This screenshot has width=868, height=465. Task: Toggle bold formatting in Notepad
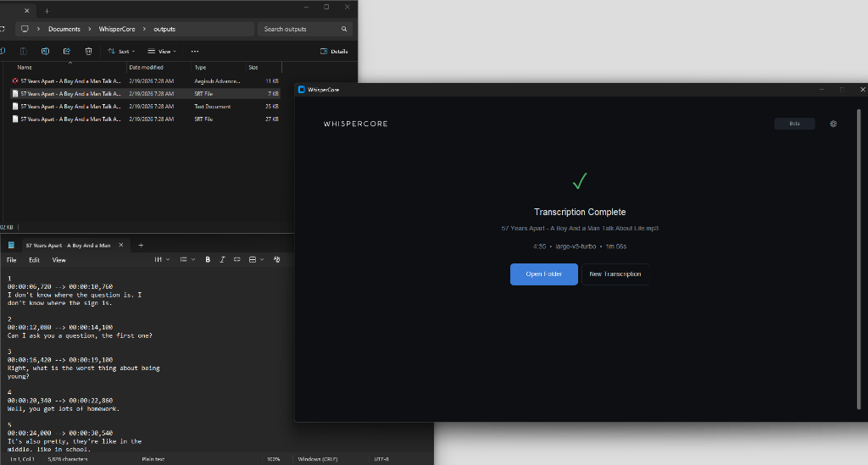pos(208,260)
